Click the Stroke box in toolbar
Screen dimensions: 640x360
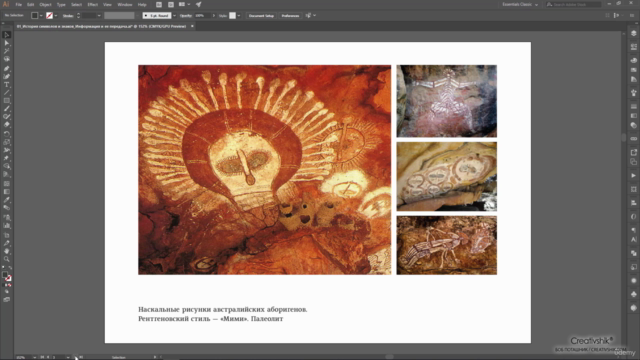8,278
